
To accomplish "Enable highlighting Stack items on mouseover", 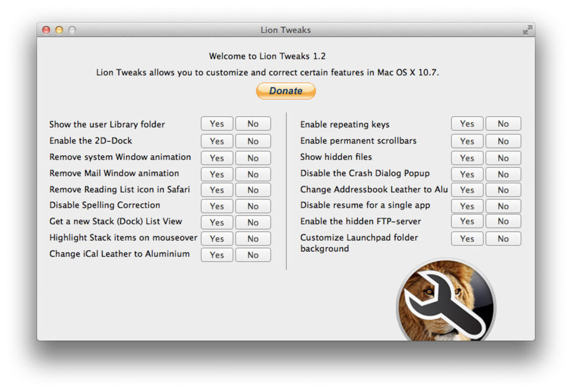I will coord(217,238).
